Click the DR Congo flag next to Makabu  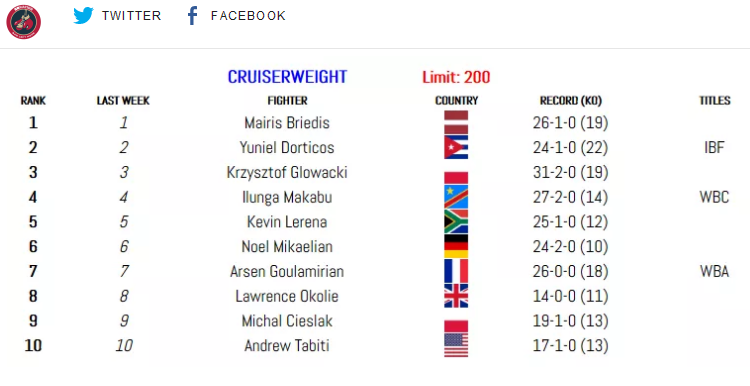point(456,197)
